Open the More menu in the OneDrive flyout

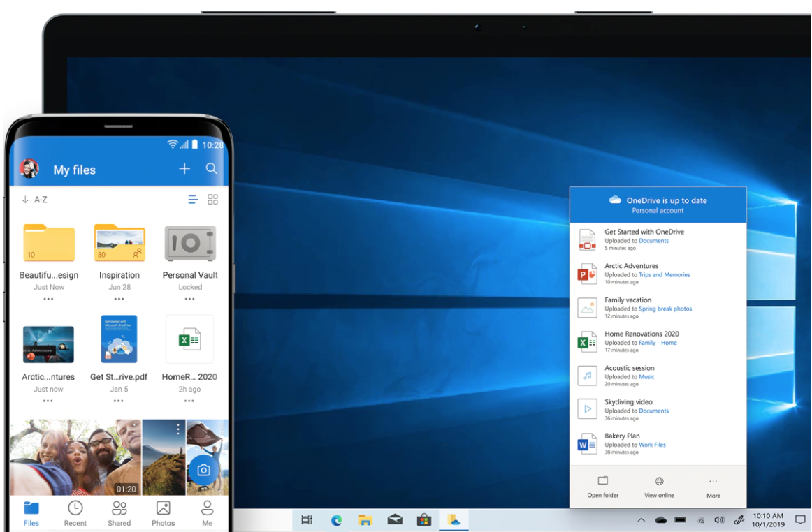[713, 482]
